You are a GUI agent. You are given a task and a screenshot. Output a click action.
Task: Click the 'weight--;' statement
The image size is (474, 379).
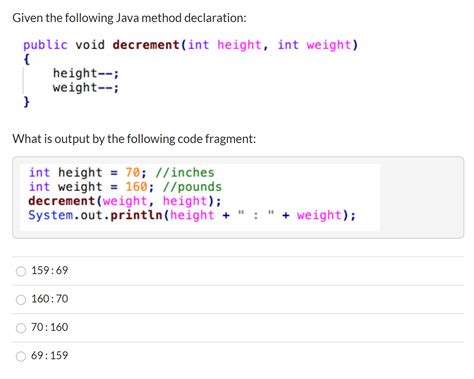coord(86,87)
